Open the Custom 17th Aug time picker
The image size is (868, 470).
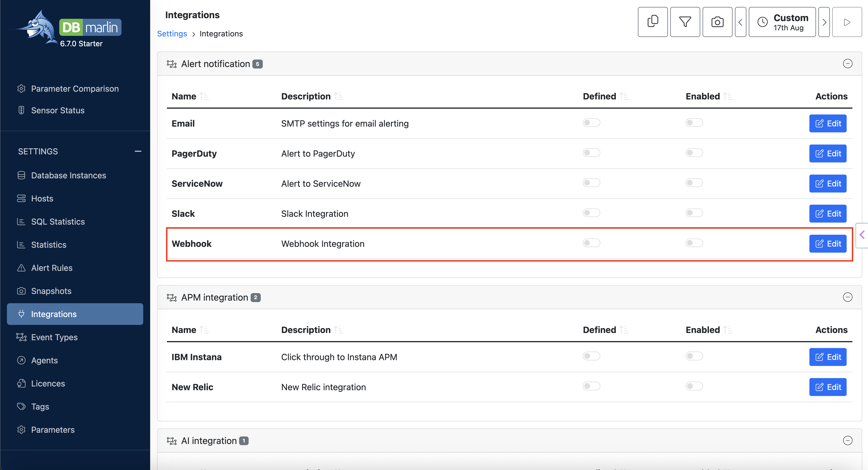tap(782, 22)
